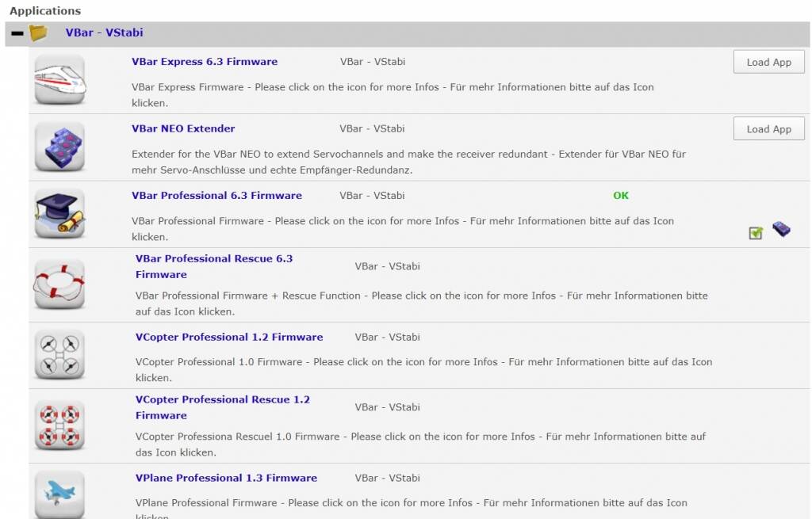Open the VBar Professional 6.3 Firmware link

tap(217, 196)
